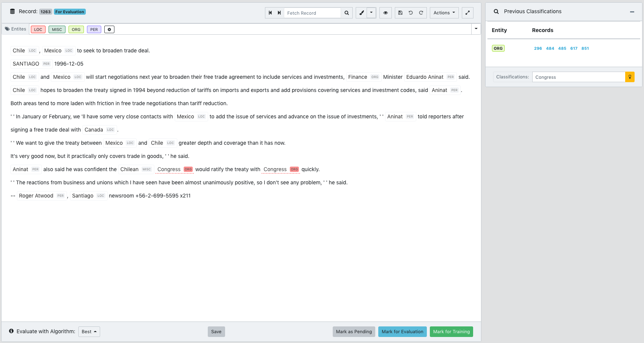The height and width of the screenshot is (343, 644).
Task: Click the Mark for Training button
Action: (451, 332)
